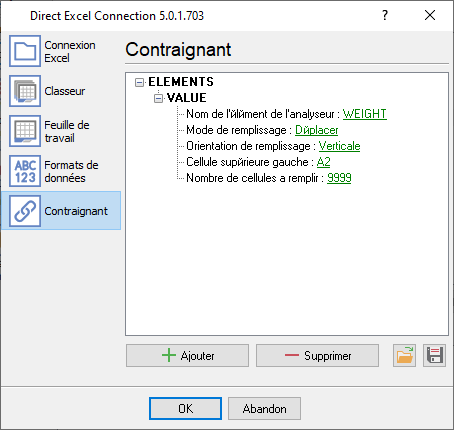Viewport: 454px width, 430px height.
Task: Collapse the ELEMENTS tree node
Action: [x=139, y=82]
